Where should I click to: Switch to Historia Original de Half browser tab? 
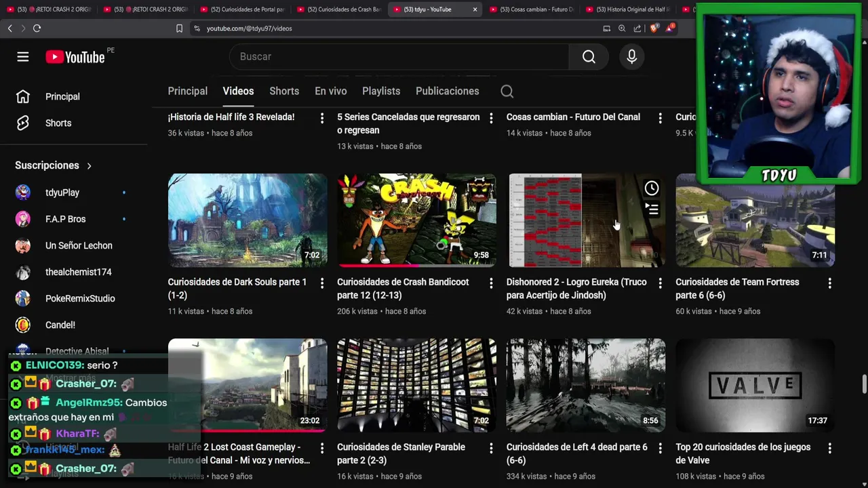pos(628,9)
